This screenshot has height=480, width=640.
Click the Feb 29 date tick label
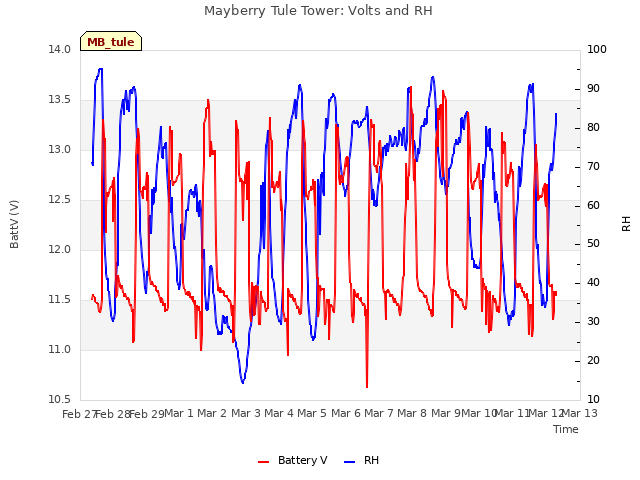(x=146, y=414)
